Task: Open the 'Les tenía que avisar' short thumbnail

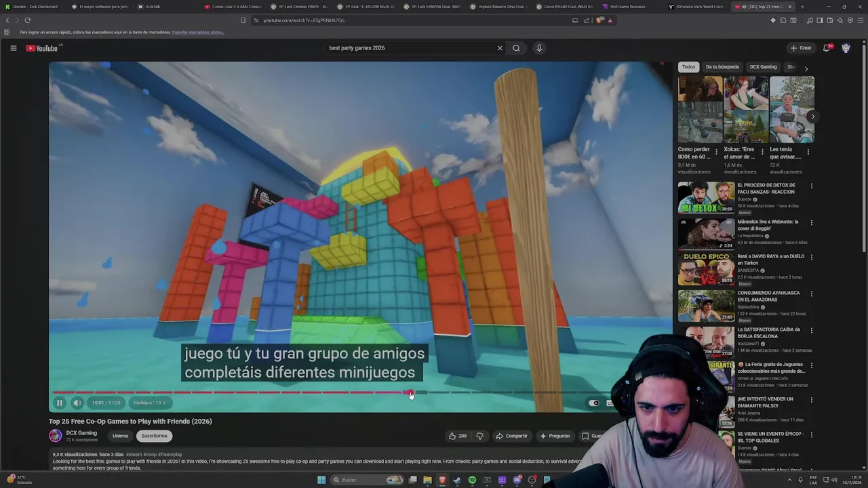Action: pos(791,109)
